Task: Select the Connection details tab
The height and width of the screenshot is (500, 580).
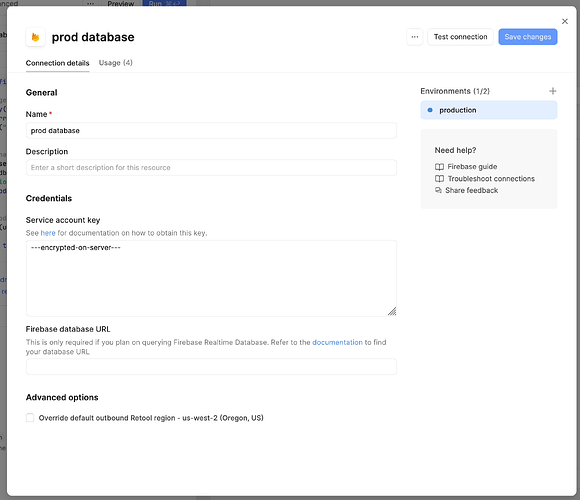Action: 57,63
